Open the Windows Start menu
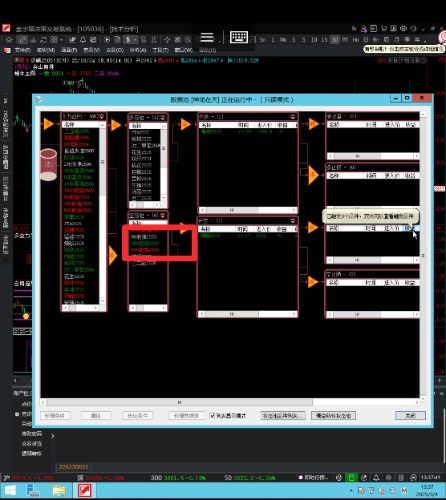The image size is (446, 500). [10, 491]
